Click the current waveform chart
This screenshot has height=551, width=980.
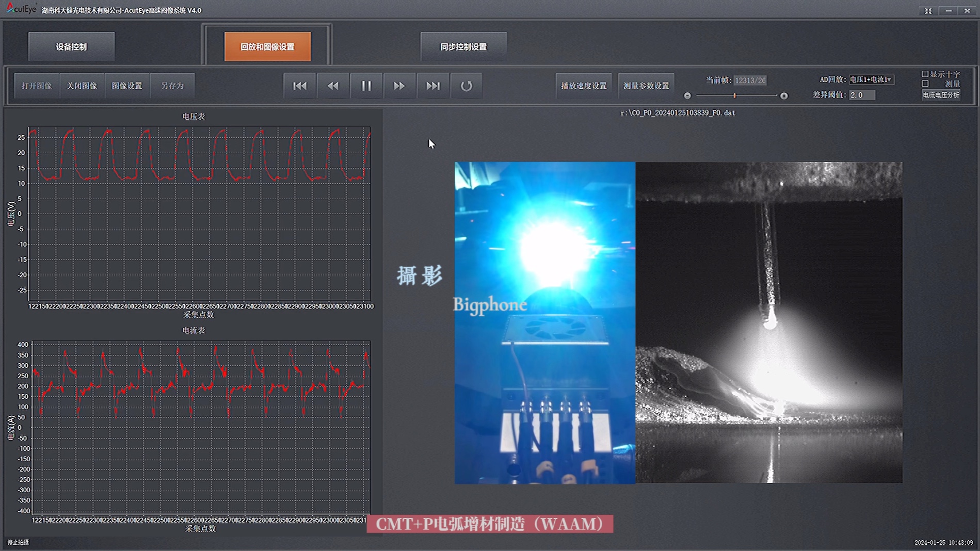point(201,428)
